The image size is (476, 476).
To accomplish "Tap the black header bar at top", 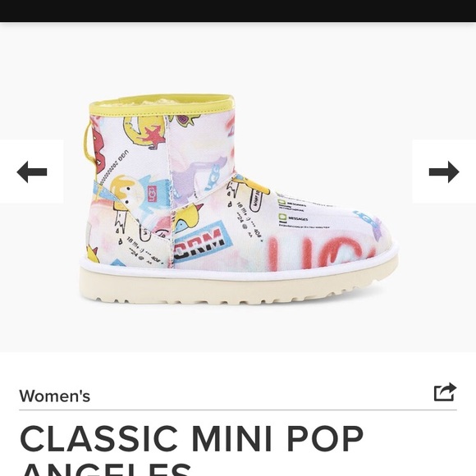I will click(238, 11).
